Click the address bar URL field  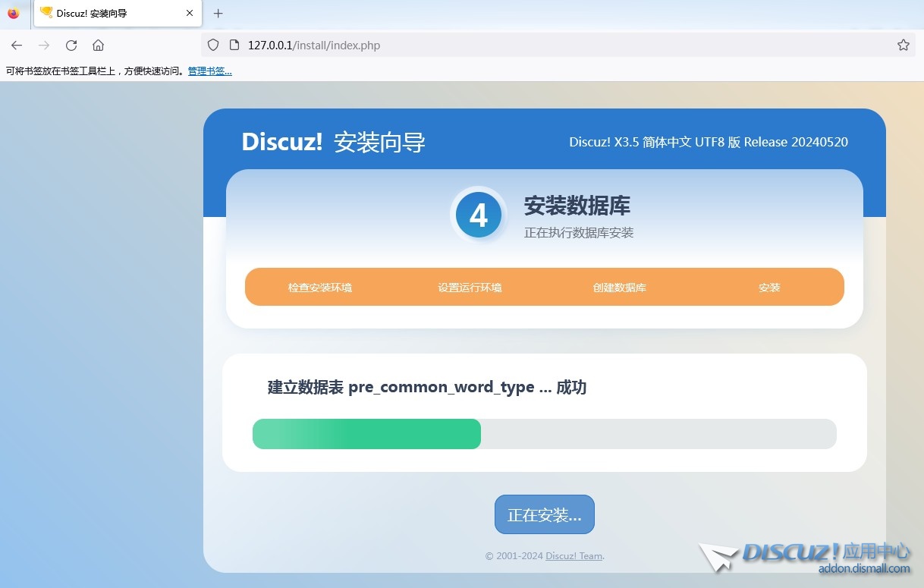point(531,46)
